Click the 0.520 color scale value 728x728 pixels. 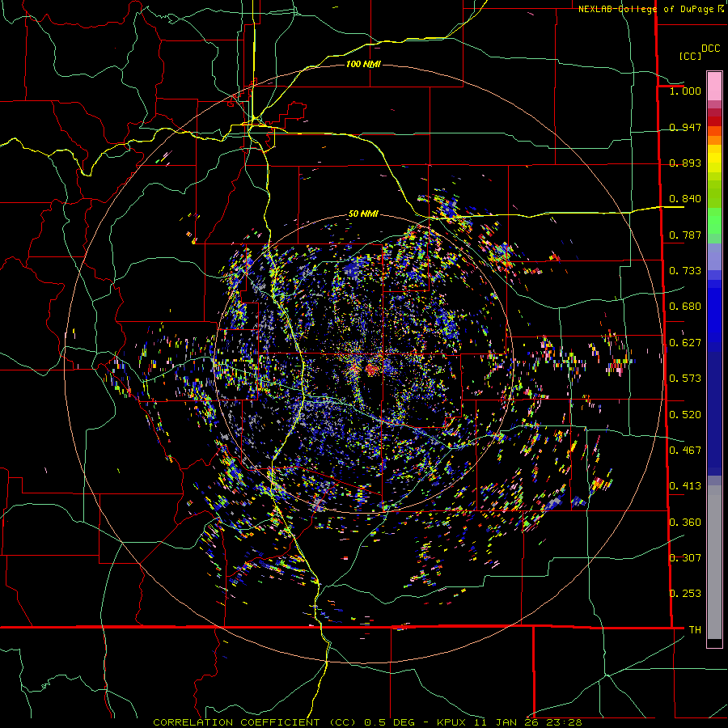(685, 415)
